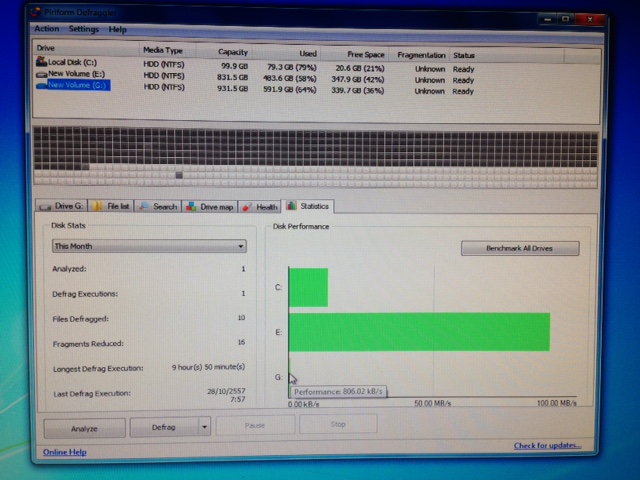Open the Online Help link
This screenshot has width=640, height=480.
tap(65, 452)
